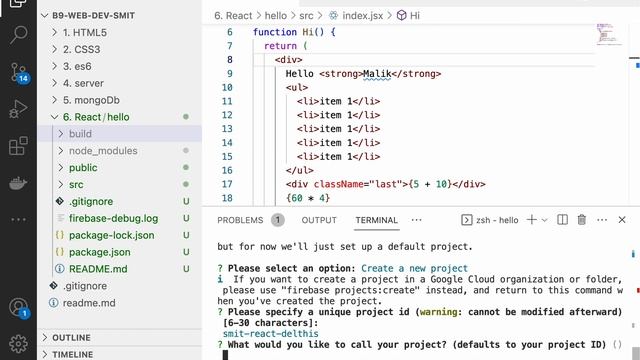This screenshot has height=360, width=640.
Task: Open the Docker view
Action: click(x=18, y=183)
